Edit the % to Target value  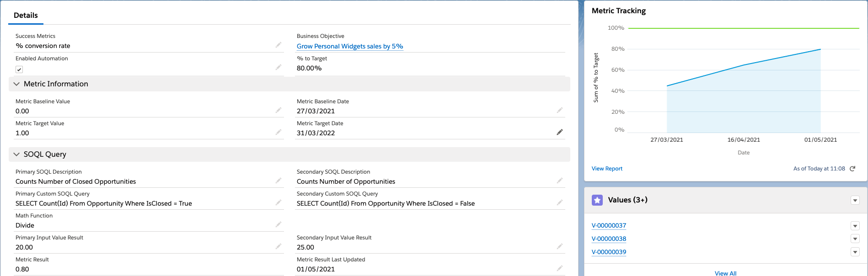(560, 67)
